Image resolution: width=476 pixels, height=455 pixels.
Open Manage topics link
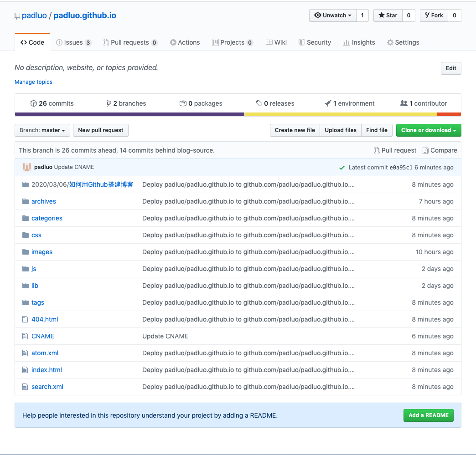pyautogui.click(x=33, y=82)
